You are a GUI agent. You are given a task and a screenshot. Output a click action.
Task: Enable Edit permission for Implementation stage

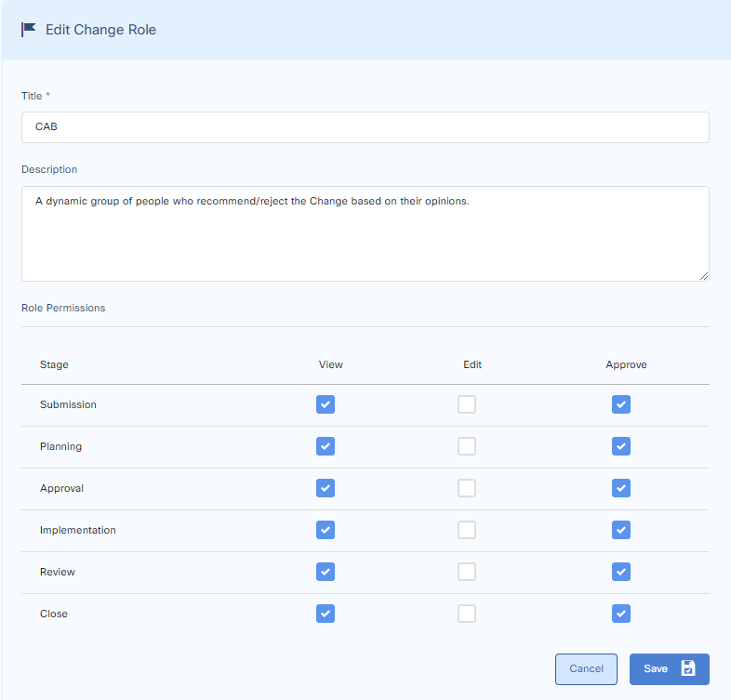[467, 530]
